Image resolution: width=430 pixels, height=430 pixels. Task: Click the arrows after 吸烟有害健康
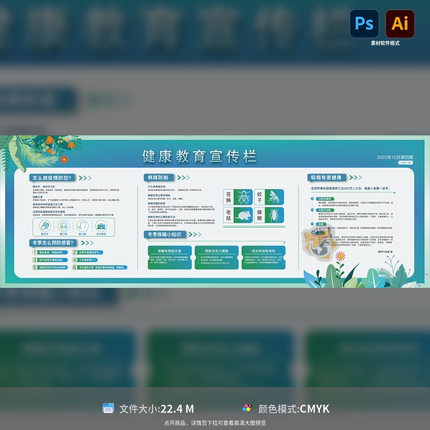355,178
